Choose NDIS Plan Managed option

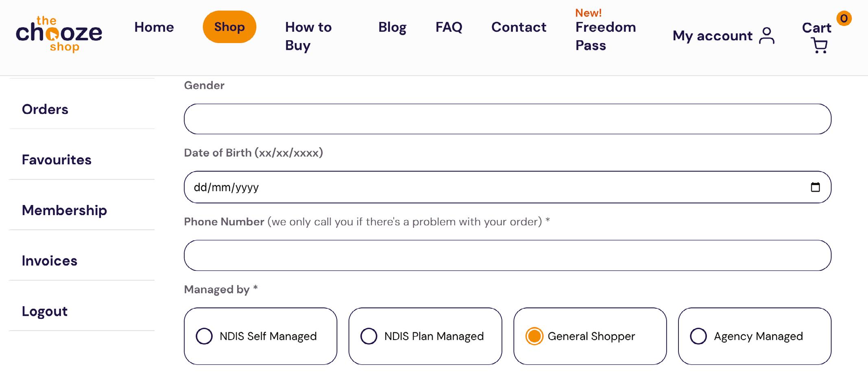[369, 336]
